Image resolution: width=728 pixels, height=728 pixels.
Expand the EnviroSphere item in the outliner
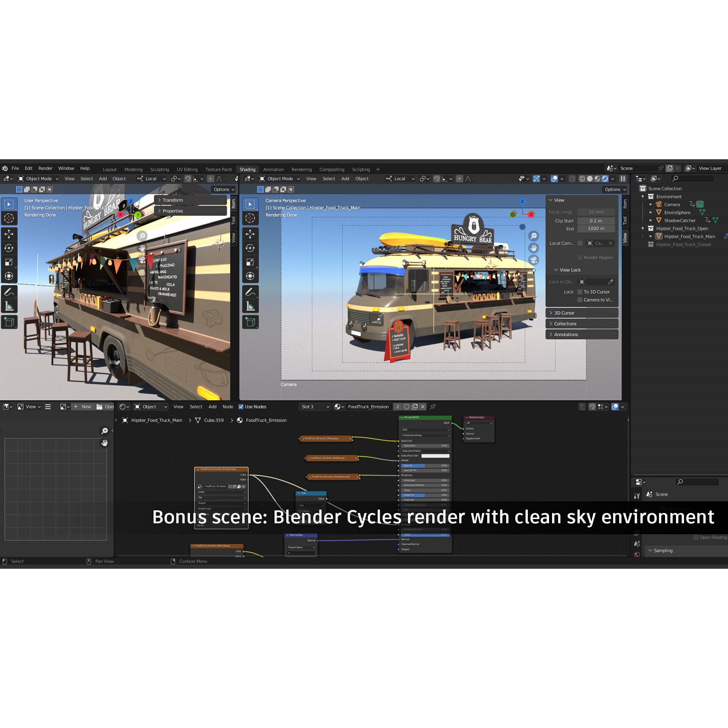click(x=651, y=212)
